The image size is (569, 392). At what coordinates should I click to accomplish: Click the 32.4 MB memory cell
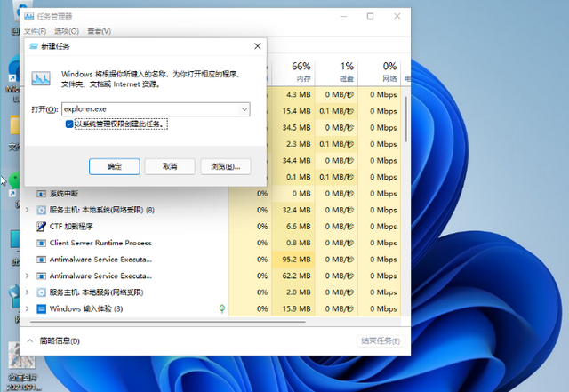point(293,210)
